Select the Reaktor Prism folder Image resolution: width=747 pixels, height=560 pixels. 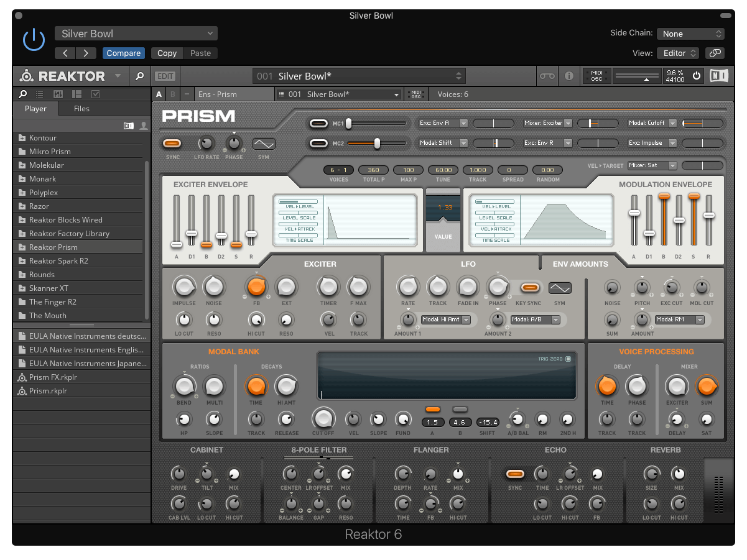click(78, 247)
